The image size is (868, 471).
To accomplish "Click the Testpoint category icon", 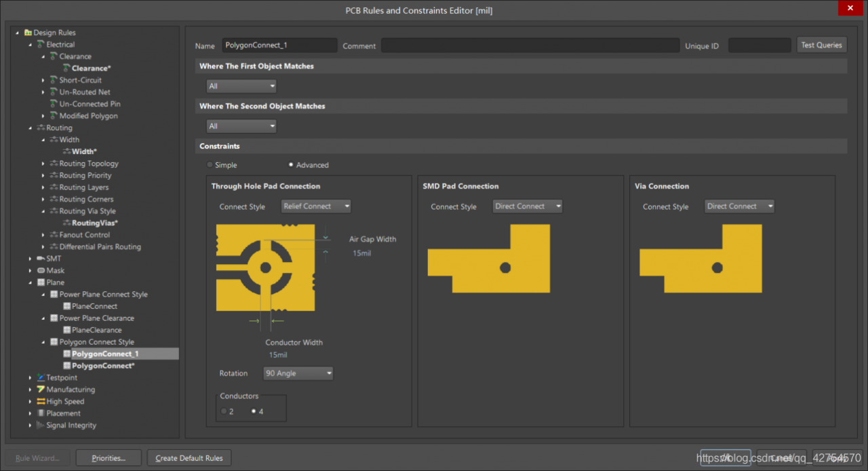I will click(x=41, y=377).
